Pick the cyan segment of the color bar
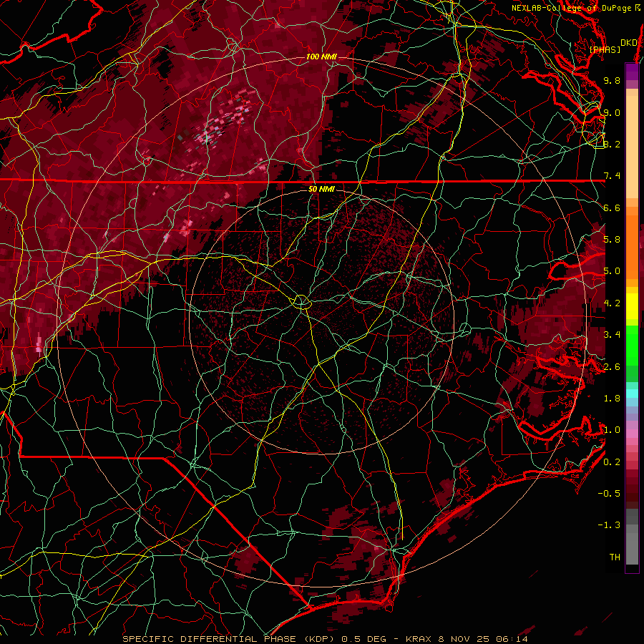 [x=632, y=394]
